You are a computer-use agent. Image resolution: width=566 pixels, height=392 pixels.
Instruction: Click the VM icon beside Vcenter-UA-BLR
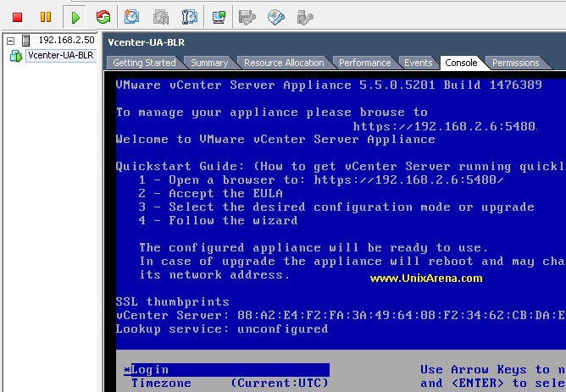click(16, 56)
